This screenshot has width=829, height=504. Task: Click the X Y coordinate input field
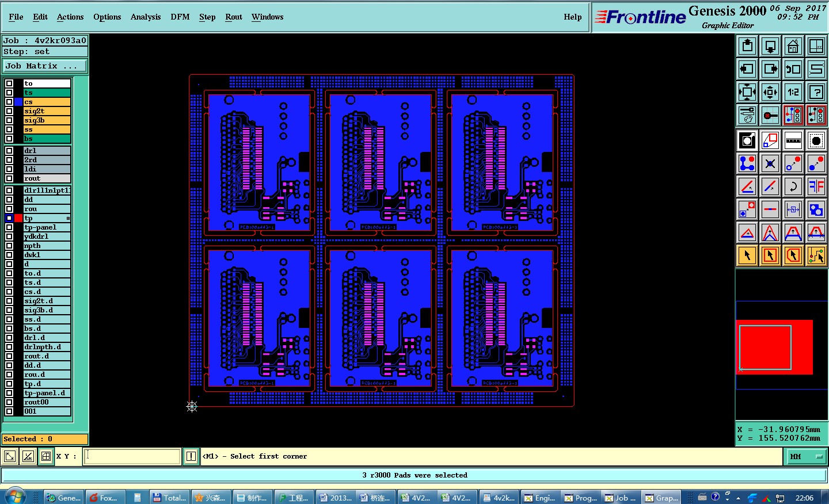(132, 457)
